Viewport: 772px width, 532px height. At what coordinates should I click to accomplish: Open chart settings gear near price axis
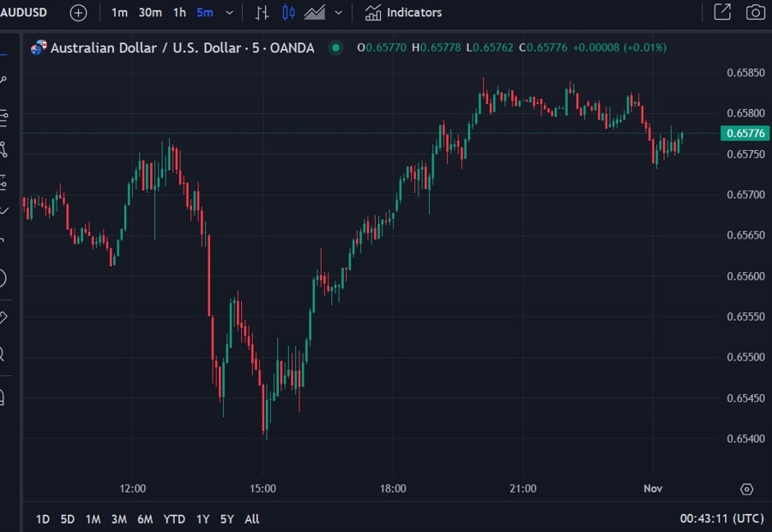tap(746, 489)
